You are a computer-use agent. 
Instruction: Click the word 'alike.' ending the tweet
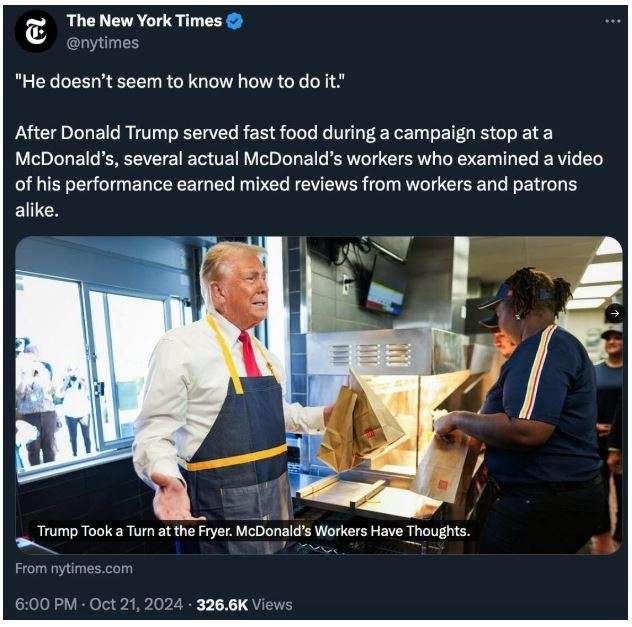[37, 210]
